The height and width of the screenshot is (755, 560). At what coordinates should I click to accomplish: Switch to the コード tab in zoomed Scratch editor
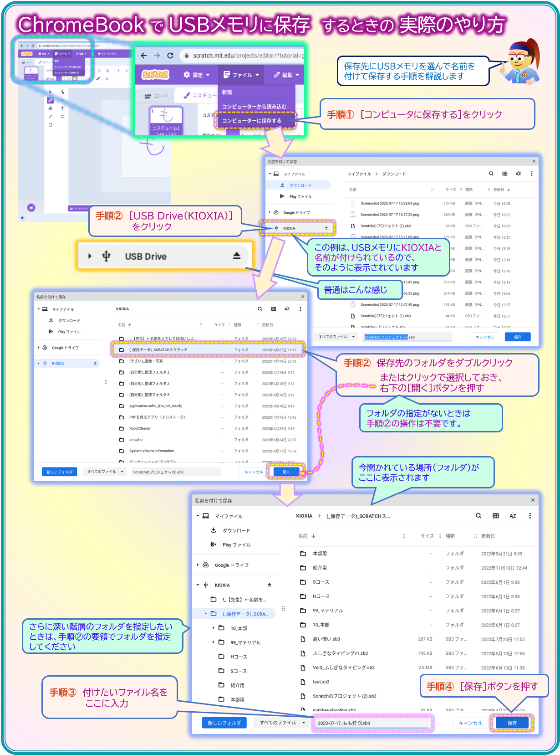(156, 96)
